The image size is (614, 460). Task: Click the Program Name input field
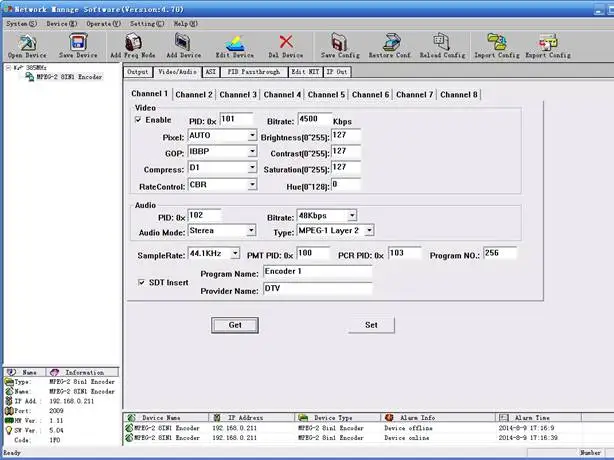tap(316, 272)
